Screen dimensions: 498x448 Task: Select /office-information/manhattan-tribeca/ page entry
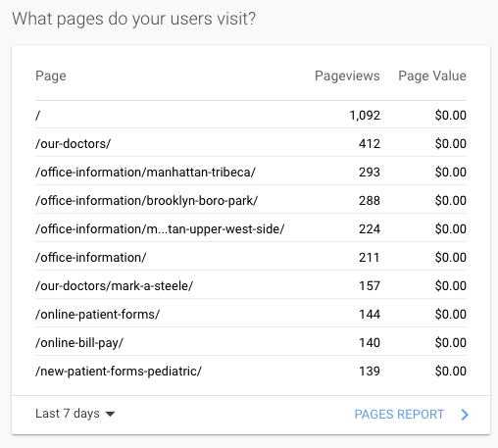point(145,173)
